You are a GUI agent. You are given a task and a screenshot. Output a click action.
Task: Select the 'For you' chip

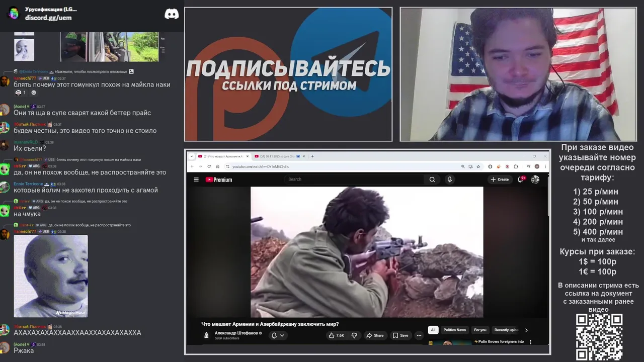480,330
